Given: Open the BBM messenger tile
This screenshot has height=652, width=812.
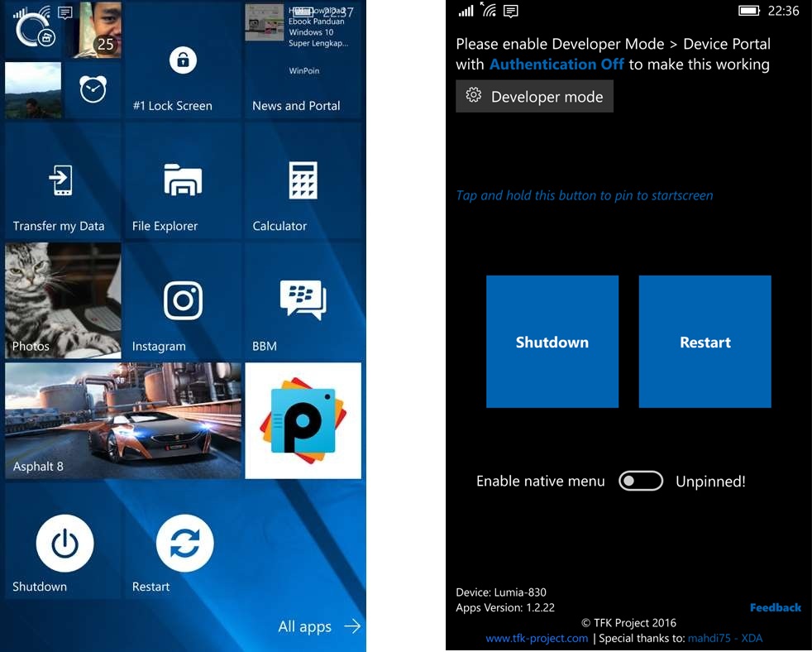Looking at the screenshot, I should click(x=303, y=300).
